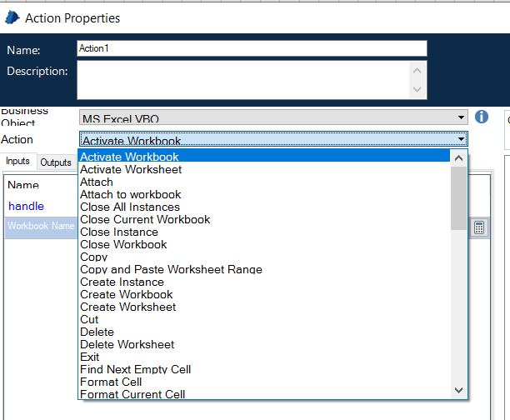Viewport: 510px width, 420px height.
Task: Click the Name input field
Action: pos(252,48)
